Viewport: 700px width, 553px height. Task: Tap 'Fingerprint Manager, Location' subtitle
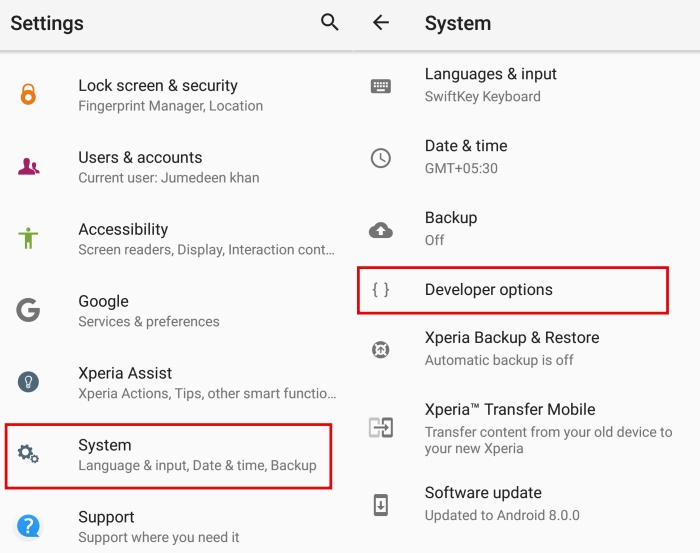coord(171,106)
